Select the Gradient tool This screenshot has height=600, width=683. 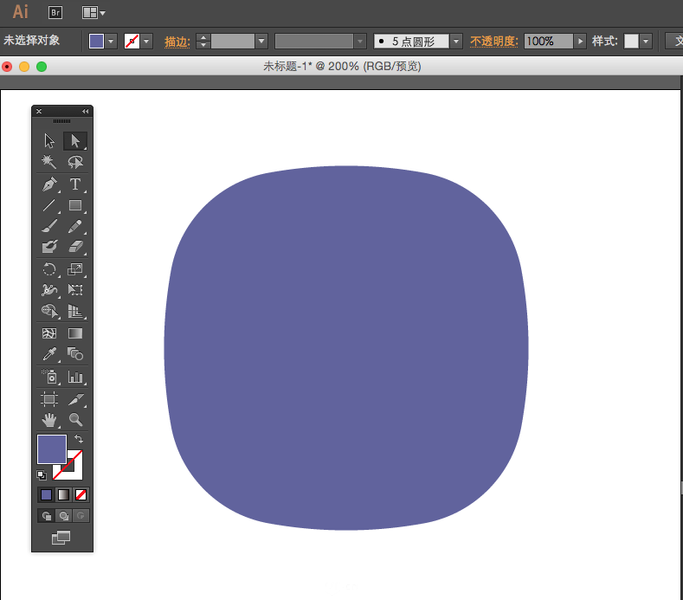click(x=75, y=333)
